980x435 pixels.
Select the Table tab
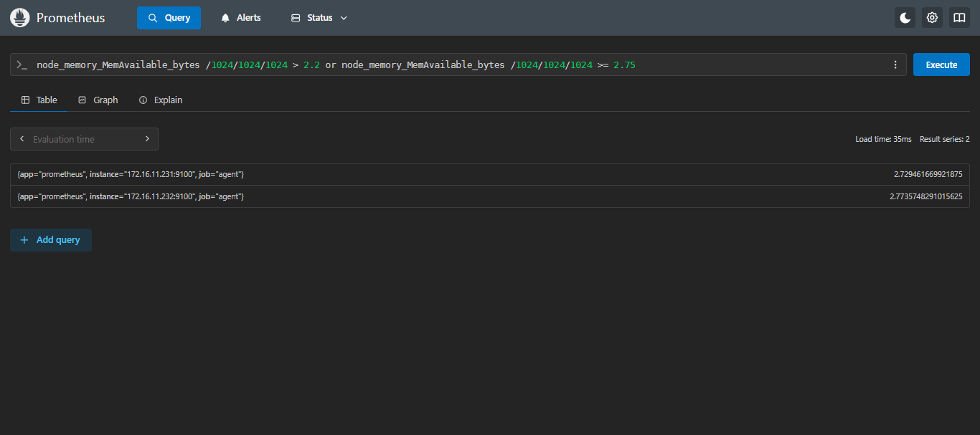pos(39,100)
